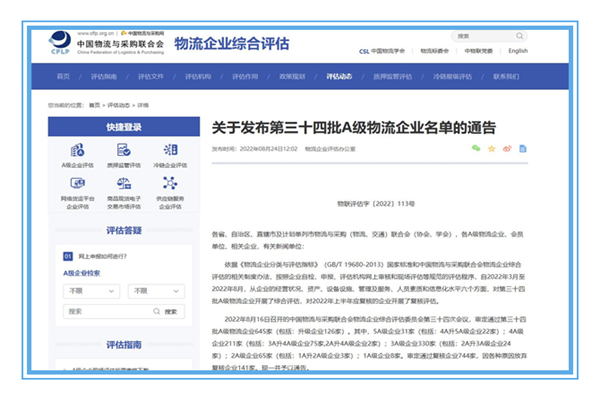The image size is (600, 400).
Task: Click the CFLP logo in header
Action: (60, 44)
